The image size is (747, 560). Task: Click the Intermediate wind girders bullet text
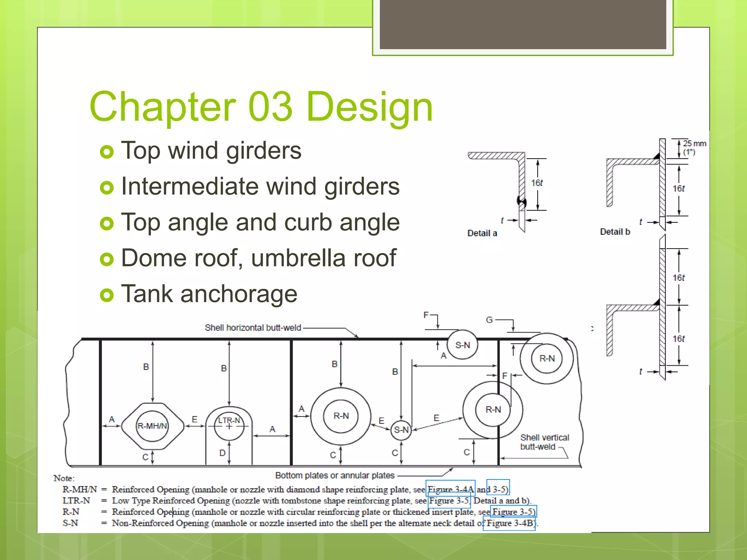[x=260, y=186]
